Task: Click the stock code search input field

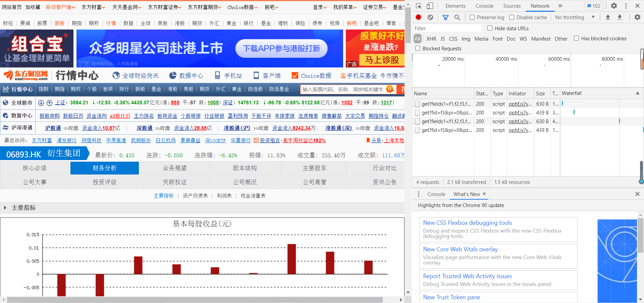Action: (342, 89)
